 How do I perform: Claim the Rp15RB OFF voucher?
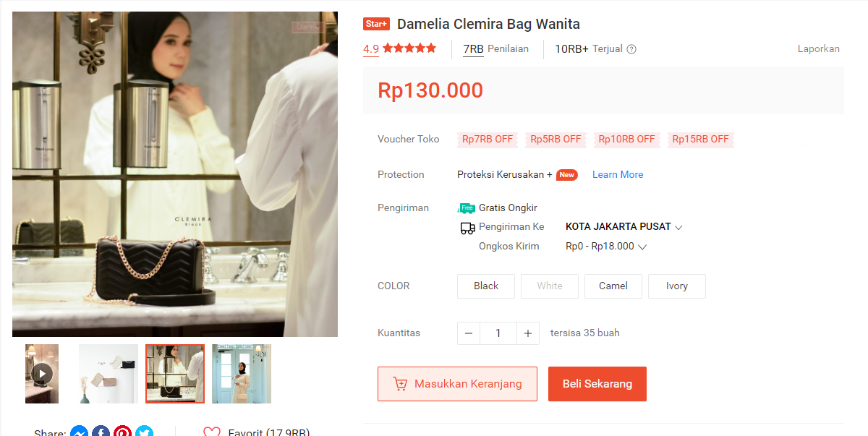(x=701, y=140)
